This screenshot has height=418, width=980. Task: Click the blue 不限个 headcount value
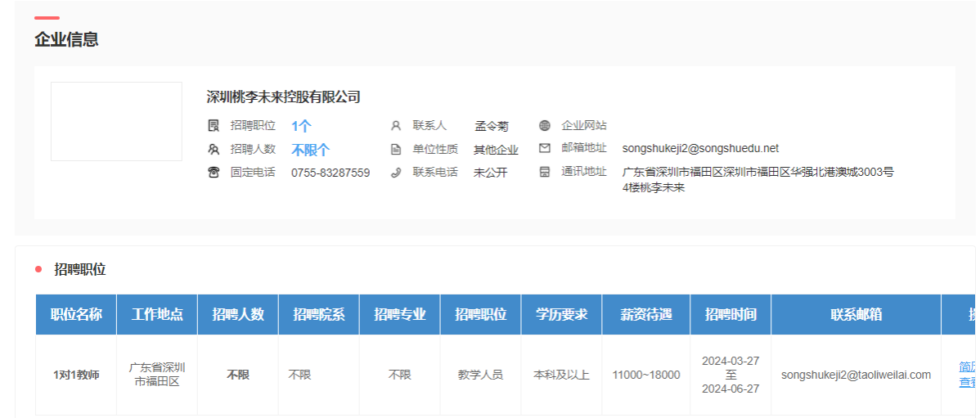coord(310,150)
